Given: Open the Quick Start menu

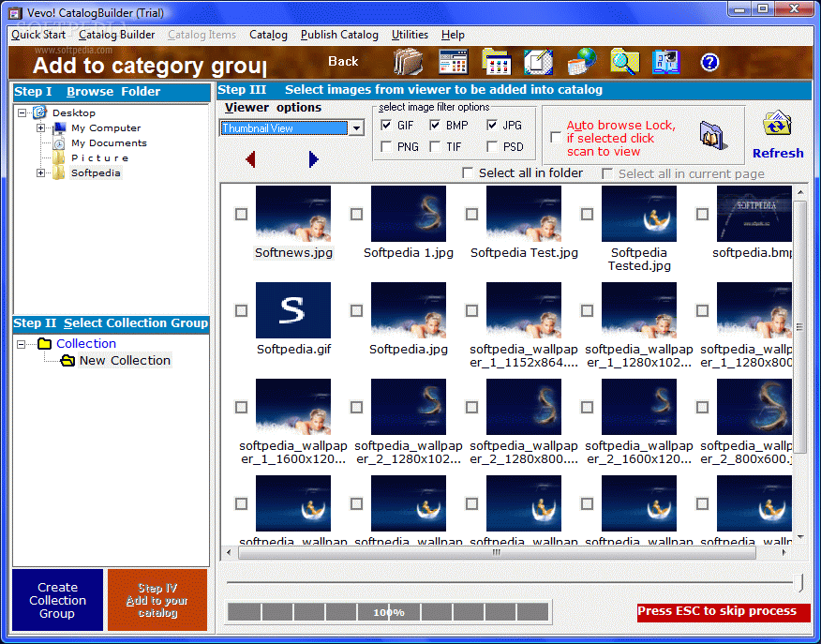Looking at the screenshot, I should click(38, 35).
